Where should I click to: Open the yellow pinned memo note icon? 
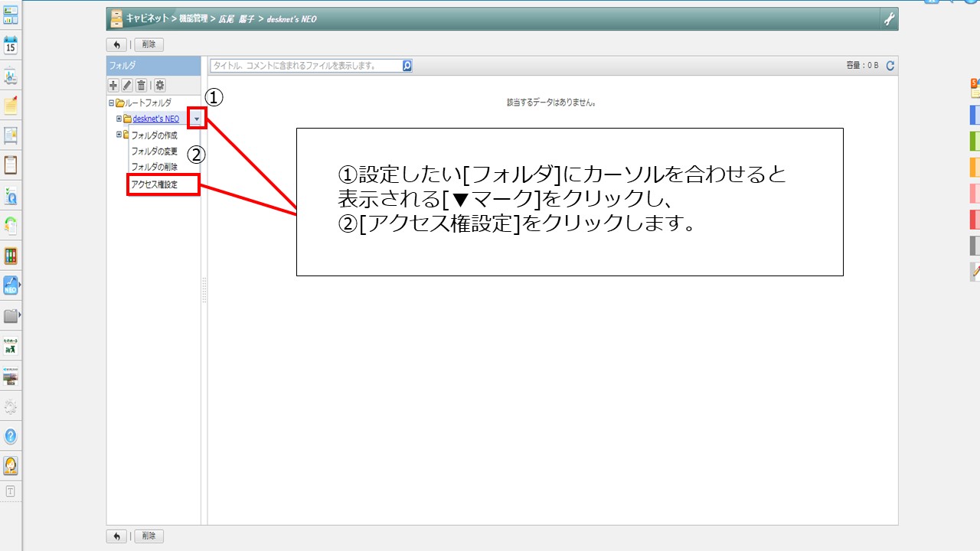point(11,106)
